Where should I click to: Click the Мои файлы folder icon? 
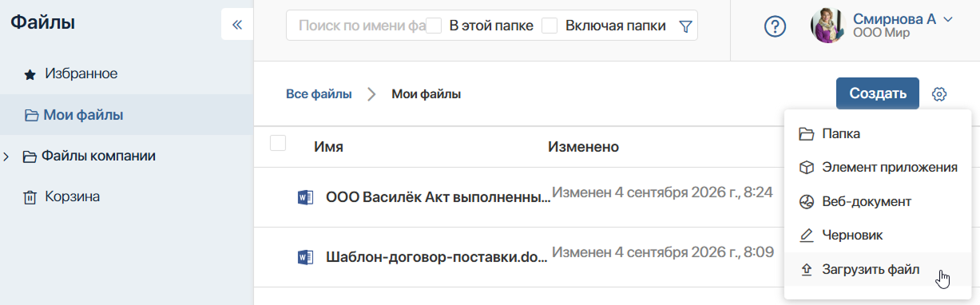tap(31, 116)
